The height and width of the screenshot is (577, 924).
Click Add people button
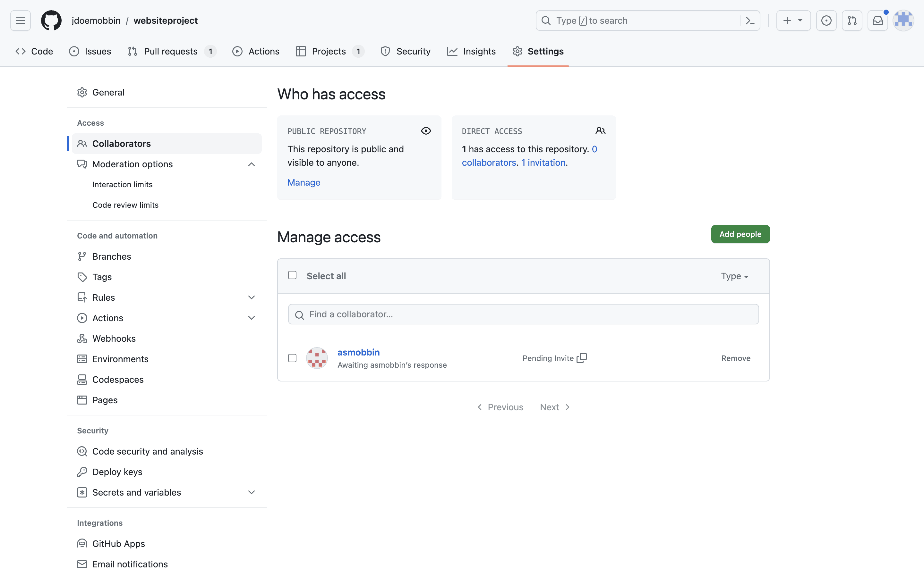click(740, 234)
